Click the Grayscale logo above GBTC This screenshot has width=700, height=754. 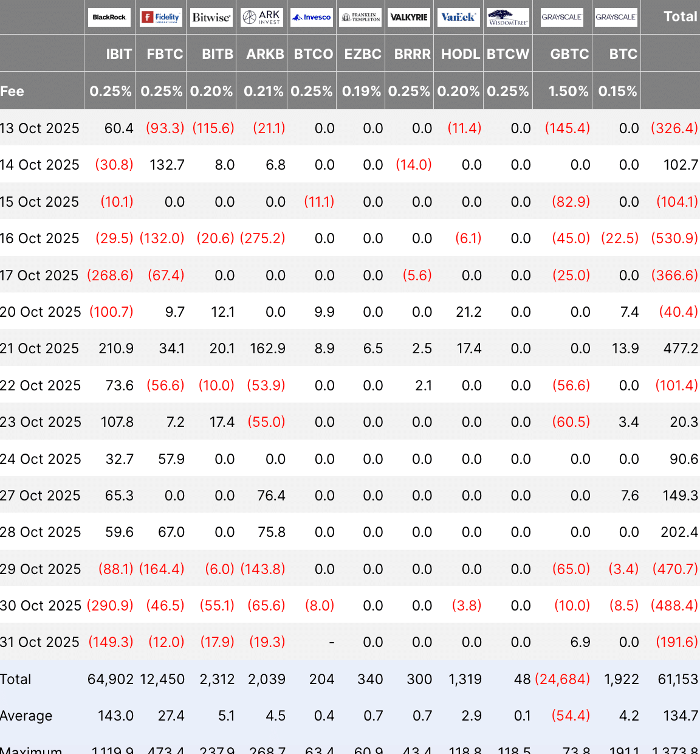[x=562, y=17]
